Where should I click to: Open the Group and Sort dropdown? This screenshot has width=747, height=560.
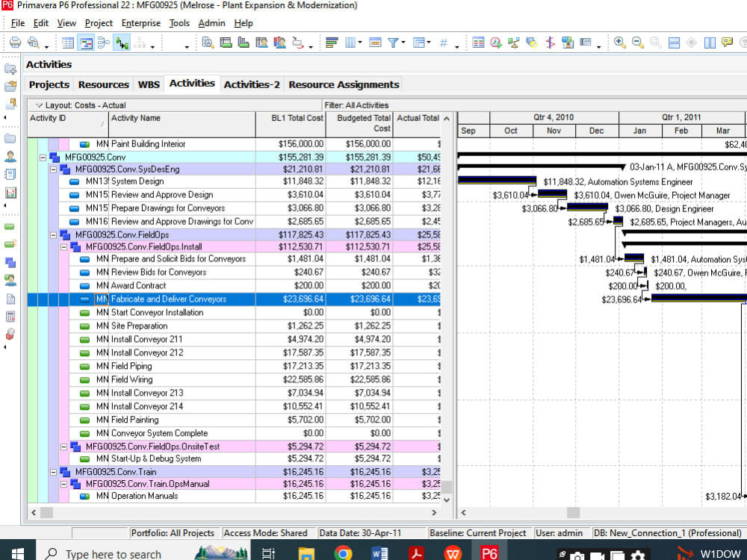point(429,43)
